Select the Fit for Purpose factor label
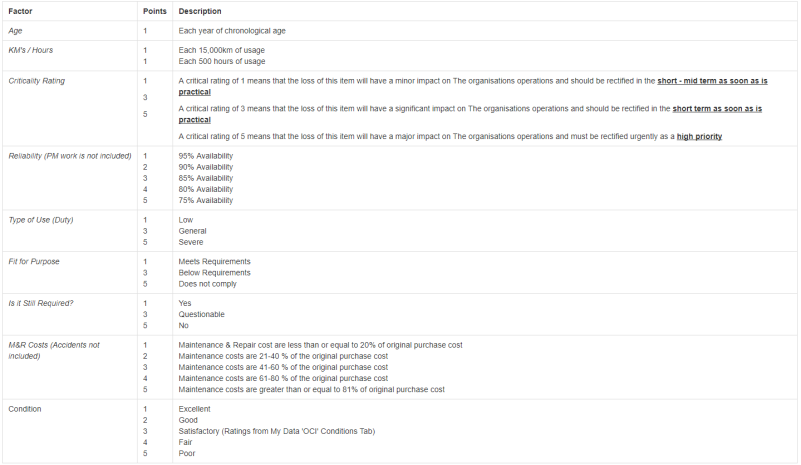The width and height of the screenshot is (801, 465). [x=34, y=262]
